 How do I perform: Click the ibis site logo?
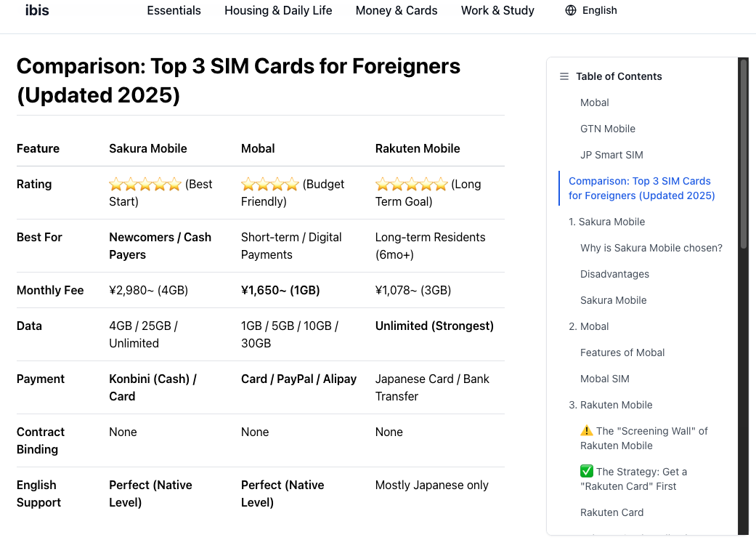click(x=37, y=10)
